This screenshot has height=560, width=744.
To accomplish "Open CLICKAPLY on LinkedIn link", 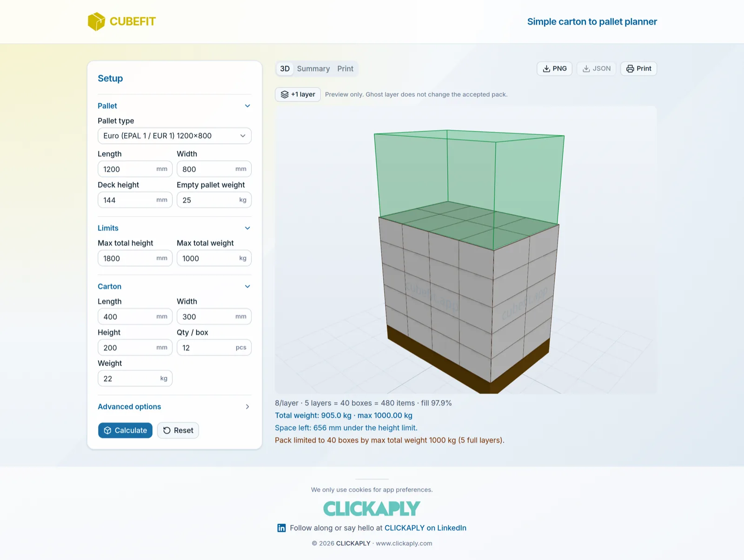I will pyautogui.click(x=425, y=528).
